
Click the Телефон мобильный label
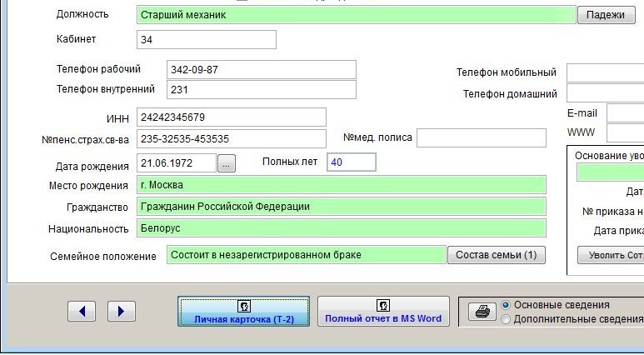tap(507, 72)
